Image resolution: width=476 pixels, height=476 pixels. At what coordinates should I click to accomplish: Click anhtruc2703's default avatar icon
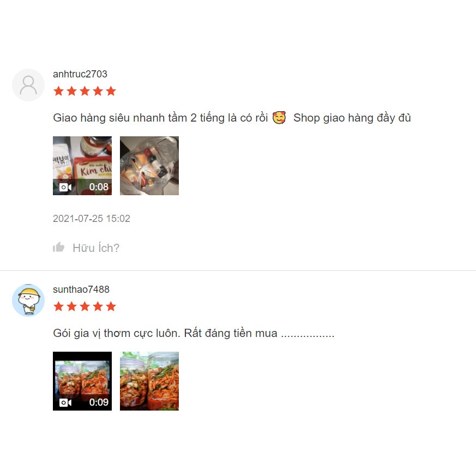tap(28, 85)
